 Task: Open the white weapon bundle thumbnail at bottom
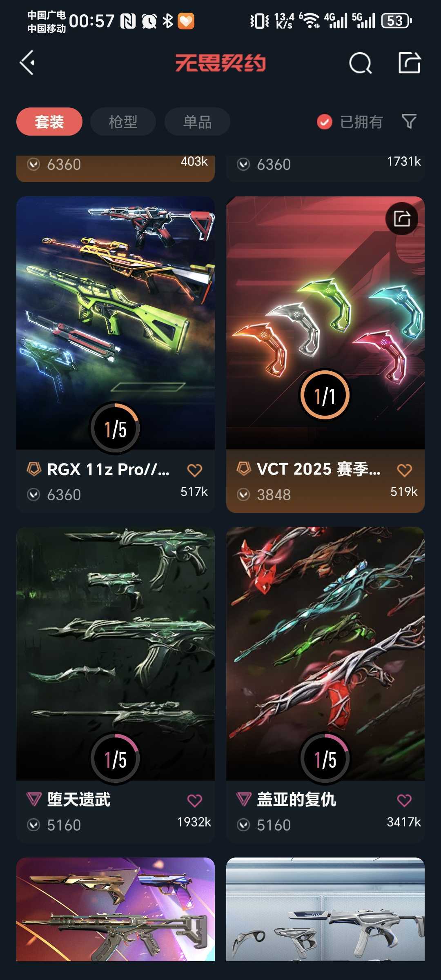[325, 909]
